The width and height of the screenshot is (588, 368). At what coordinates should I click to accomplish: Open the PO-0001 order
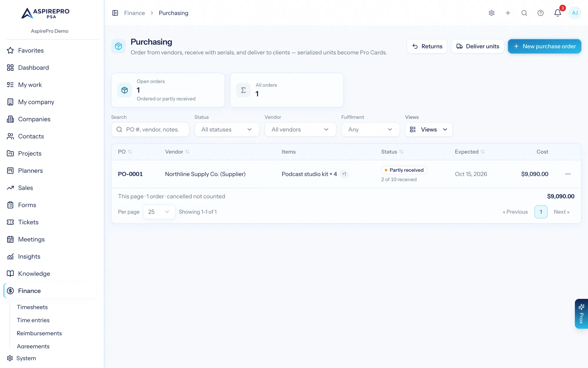pyautogui.click(x=130, y=174)
